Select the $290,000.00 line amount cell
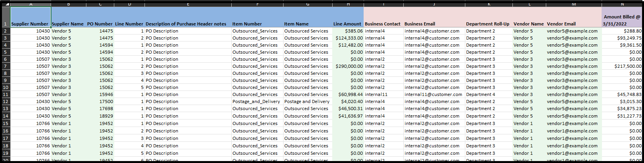The image size is (644, 163). (x=348, y=66)
